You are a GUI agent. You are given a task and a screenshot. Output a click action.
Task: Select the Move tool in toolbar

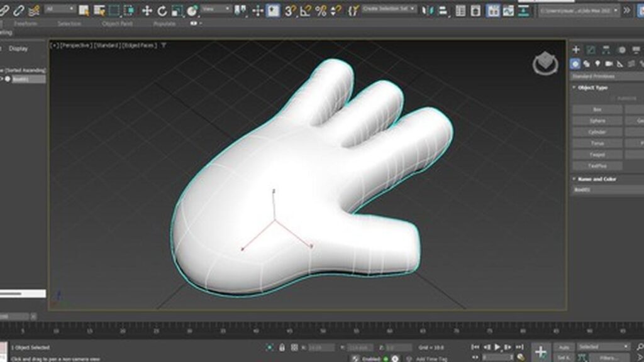(x=147, y=10)
